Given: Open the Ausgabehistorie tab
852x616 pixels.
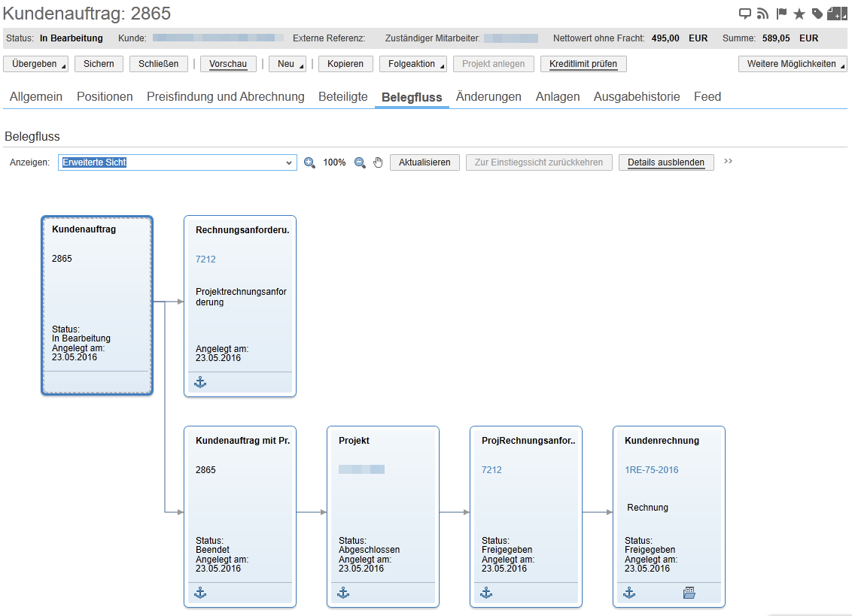Looking at the screenshot, I should (637, 97).
